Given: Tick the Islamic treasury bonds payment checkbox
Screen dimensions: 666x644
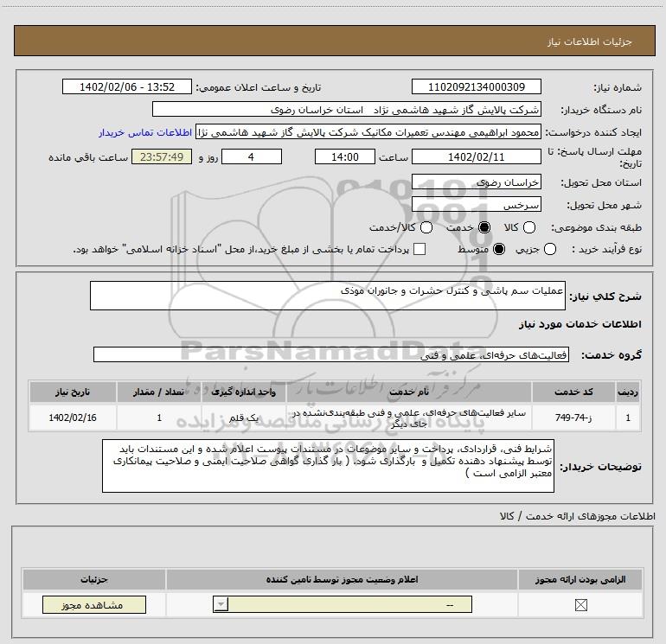Looking at the screenshot, I should [x=419, y=249].
